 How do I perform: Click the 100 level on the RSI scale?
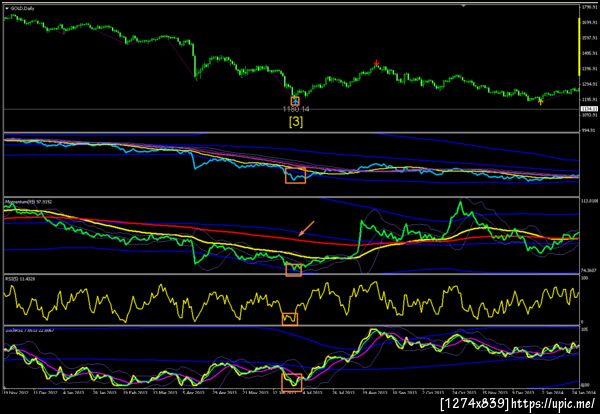click(584, 278)
